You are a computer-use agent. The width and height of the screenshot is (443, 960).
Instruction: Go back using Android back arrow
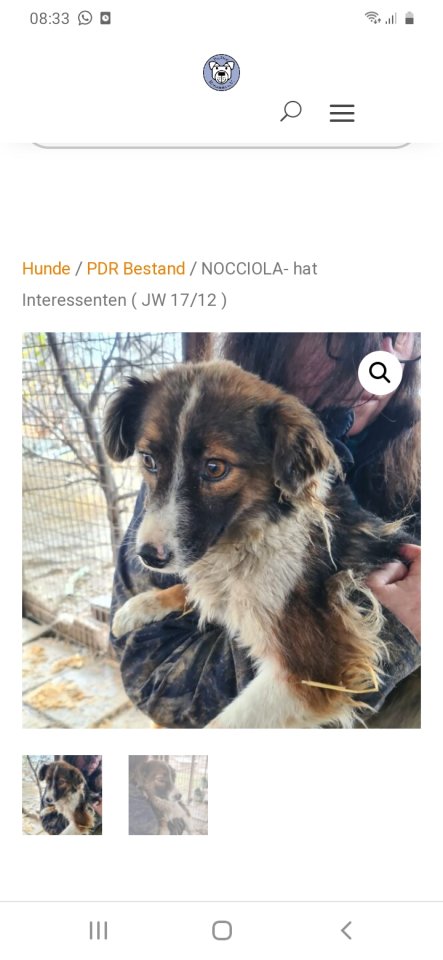click(x=346, y=931)
